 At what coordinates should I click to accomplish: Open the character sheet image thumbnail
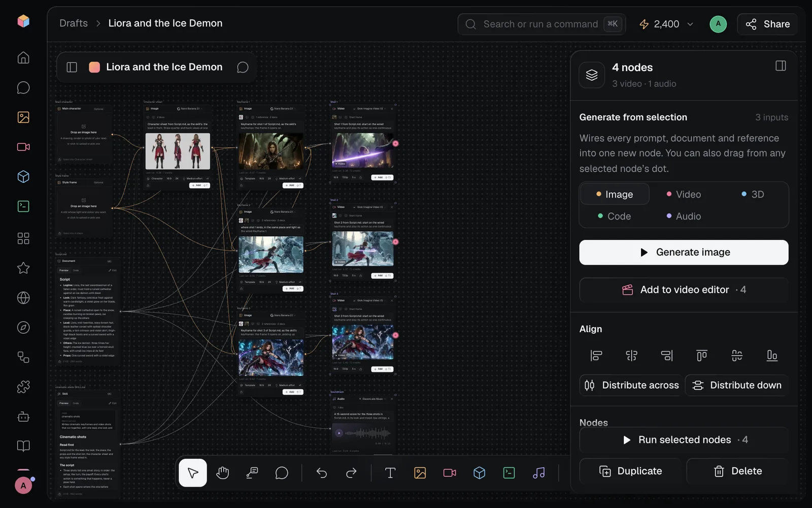[178, 151]
